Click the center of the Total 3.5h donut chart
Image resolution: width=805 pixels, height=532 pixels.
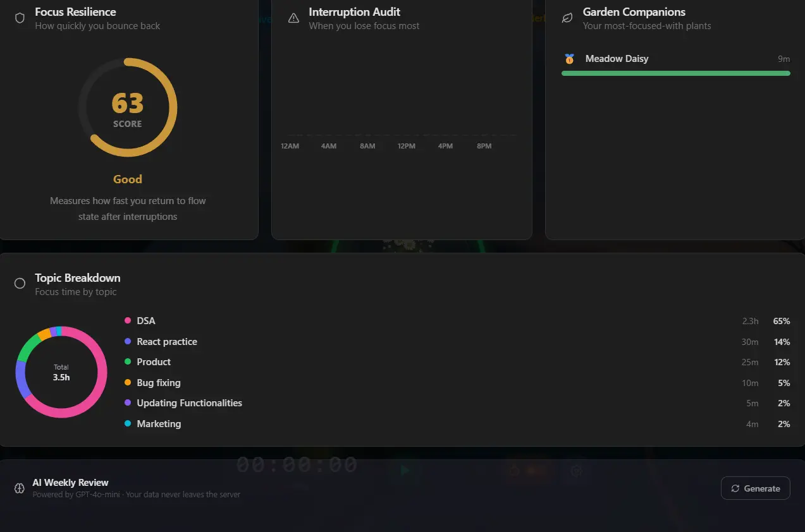[61, 372]
